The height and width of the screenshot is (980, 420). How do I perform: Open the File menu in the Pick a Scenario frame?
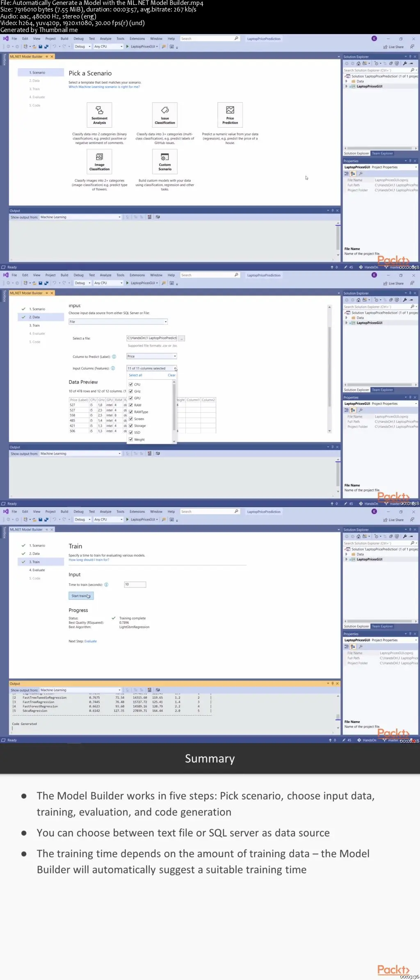(14, 39)
